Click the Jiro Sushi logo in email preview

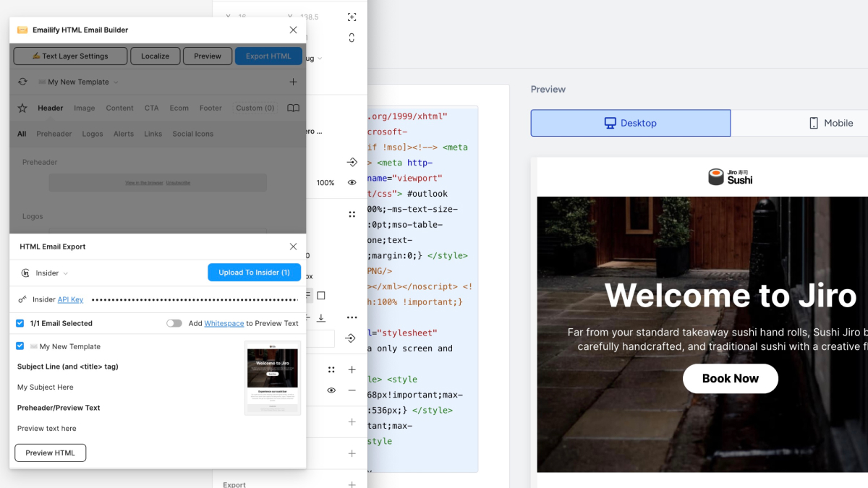(731, 176)
